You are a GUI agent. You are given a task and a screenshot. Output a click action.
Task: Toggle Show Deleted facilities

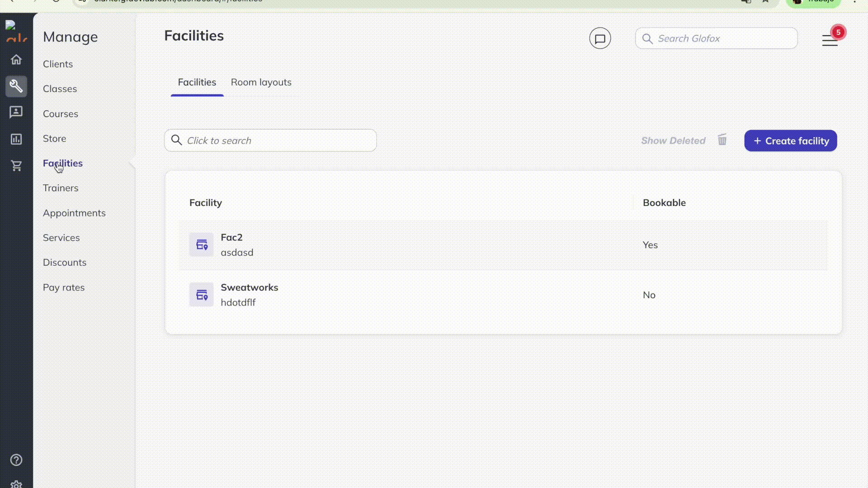tap(673, 141)
